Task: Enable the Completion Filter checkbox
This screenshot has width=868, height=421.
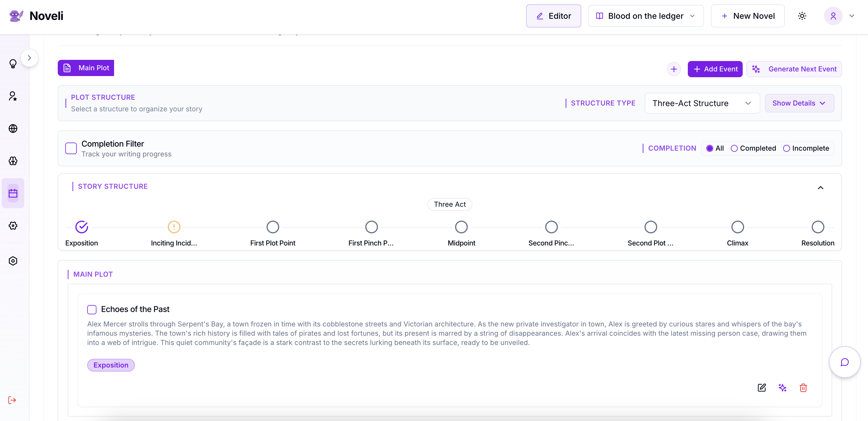Action: pyautogui.click(x=71, y=148)
